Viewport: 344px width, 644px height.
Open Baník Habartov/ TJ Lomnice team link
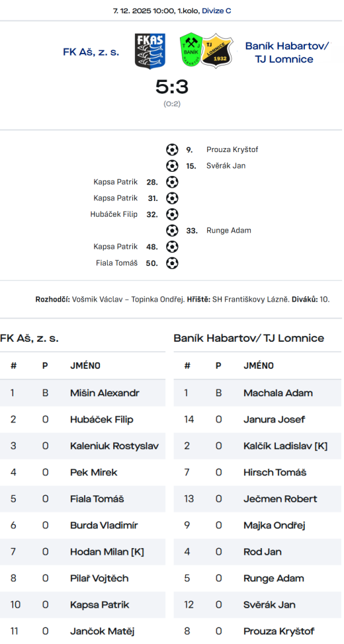coord(288,53)
